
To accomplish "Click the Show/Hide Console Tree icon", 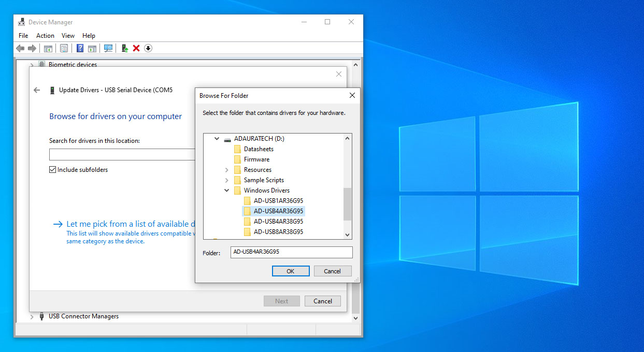I will tap(48, 48).
